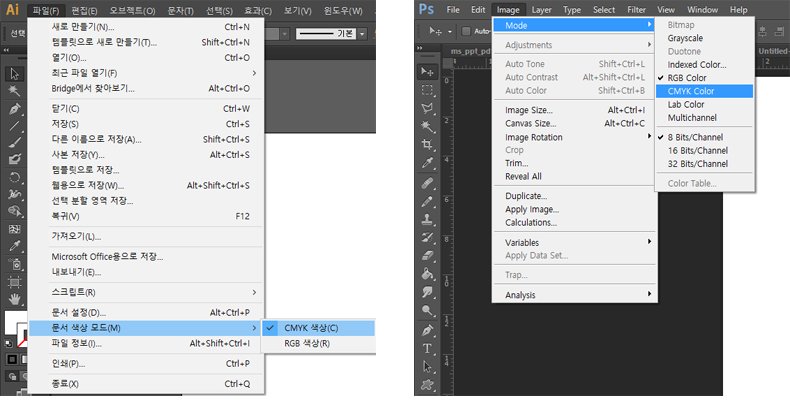This screenshot has width=790, height=418.
Task: Choose the Photoshop Eyedropper tool
Action: 427,162
